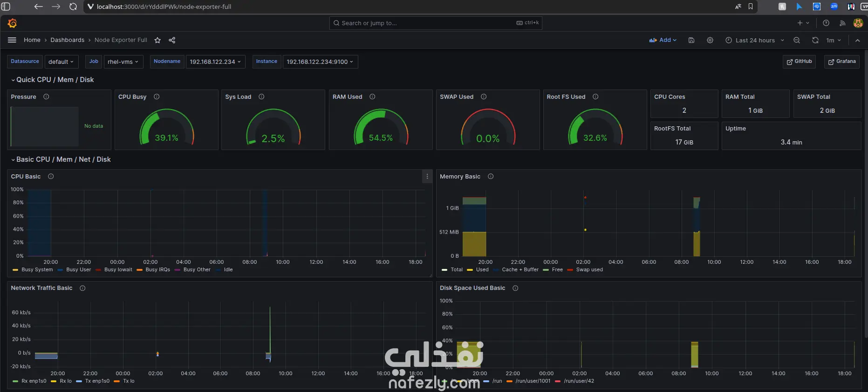The width and height of the screenshot is (868, 392).
Task: Open the Last 24 hours time picker
Action: tap(754, 40)
